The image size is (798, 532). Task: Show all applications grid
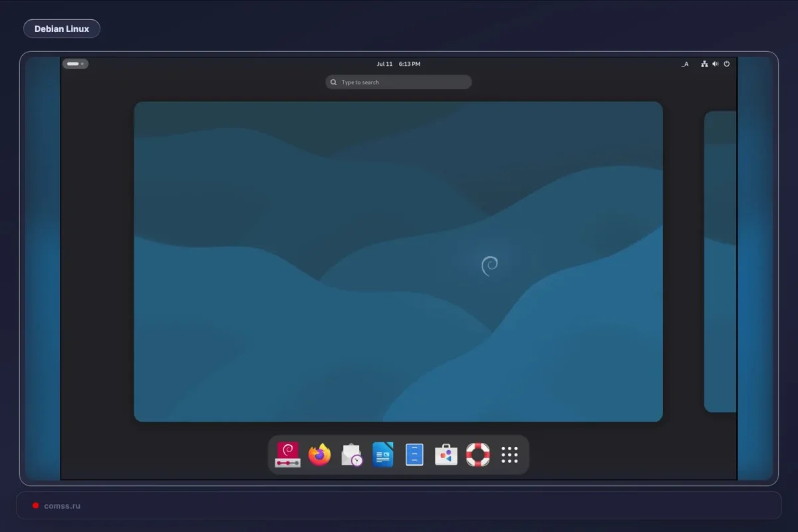pos(509,455)
